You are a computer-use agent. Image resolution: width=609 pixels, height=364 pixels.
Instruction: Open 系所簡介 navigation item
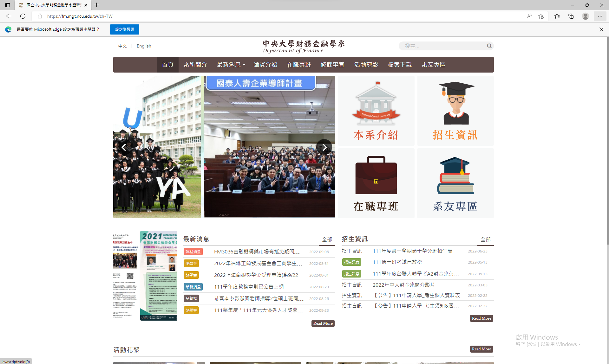click(x=195, y=65)
